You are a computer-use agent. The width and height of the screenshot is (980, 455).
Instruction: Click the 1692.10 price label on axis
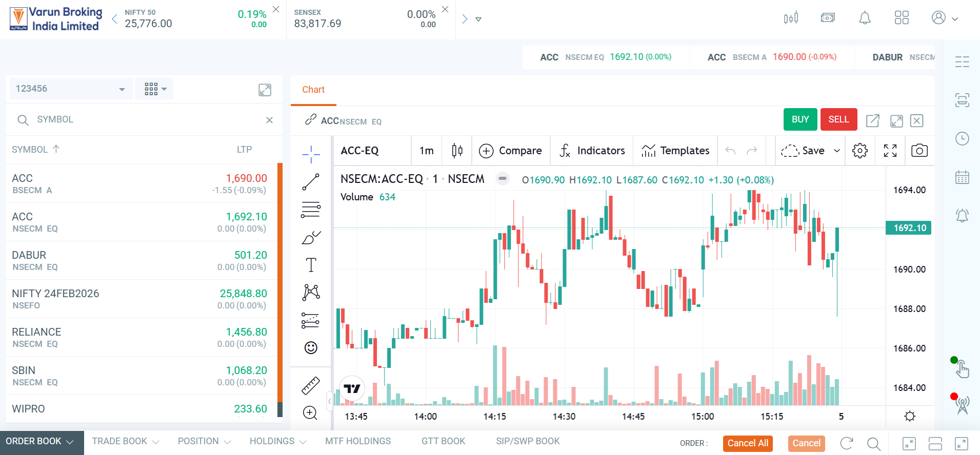pyautogui.click(x=910, y=228)
